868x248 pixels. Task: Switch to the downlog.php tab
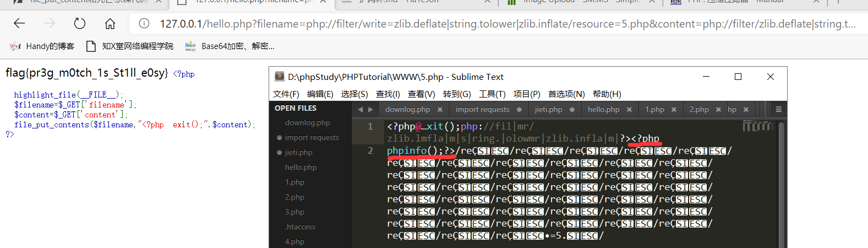[x=408, y=109]
